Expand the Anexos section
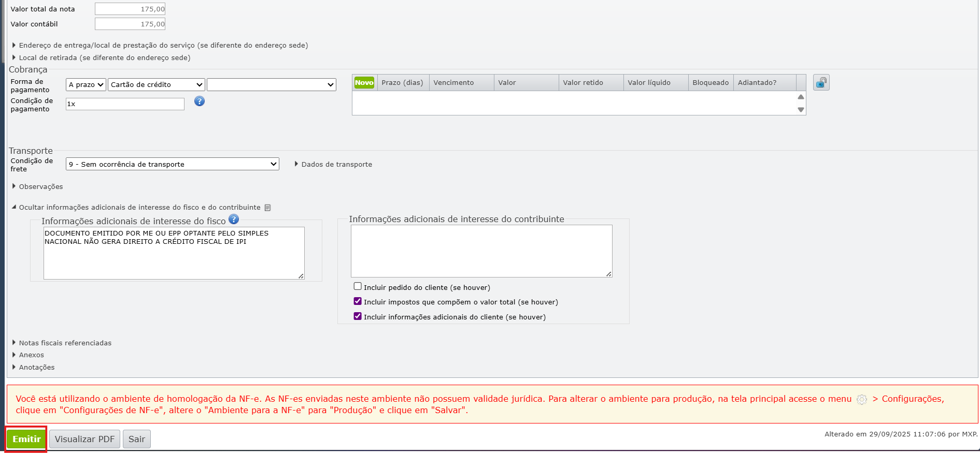980x453 pixels. coord(28,355)
